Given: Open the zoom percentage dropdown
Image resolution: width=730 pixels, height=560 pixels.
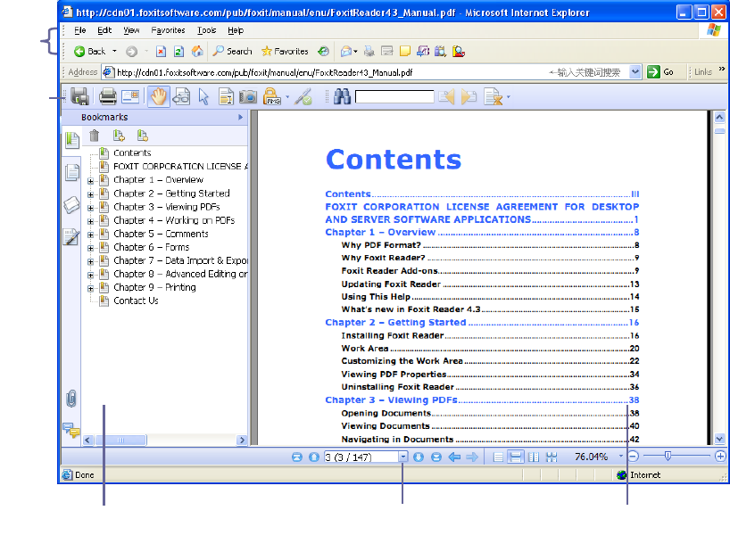Looking at the screenshot, I should tap(620, 457).
